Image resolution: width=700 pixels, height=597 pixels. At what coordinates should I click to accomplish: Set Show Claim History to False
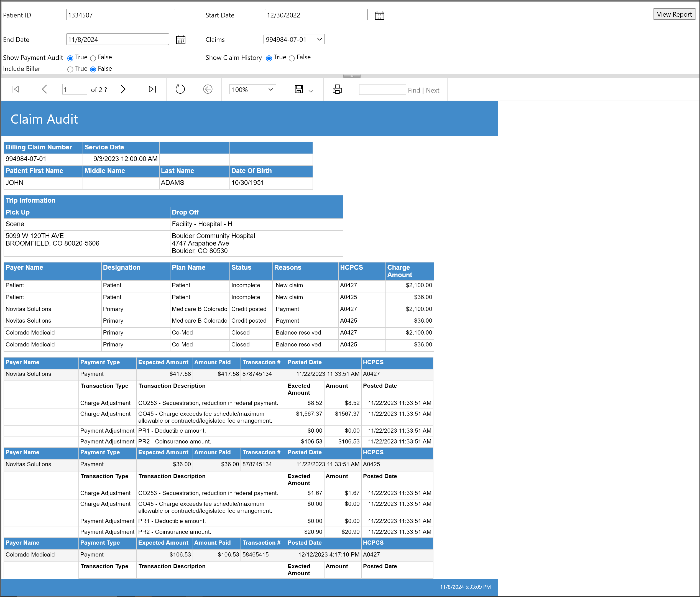pyautogui.click(x=292, y=58)
